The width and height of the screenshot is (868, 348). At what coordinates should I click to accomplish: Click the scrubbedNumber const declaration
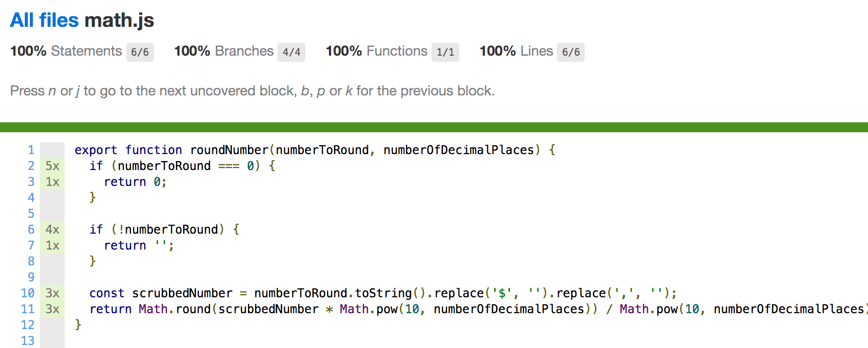pos(182,293)
